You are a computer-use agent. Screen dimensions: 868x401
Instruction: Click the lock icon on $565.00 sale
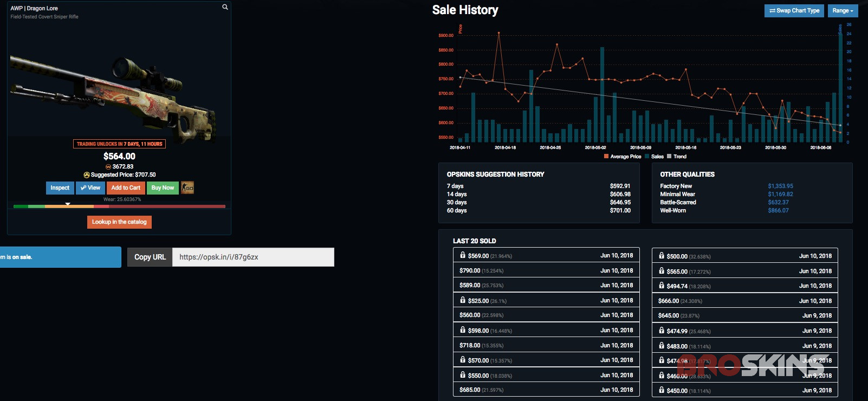(x=662, y=270)
